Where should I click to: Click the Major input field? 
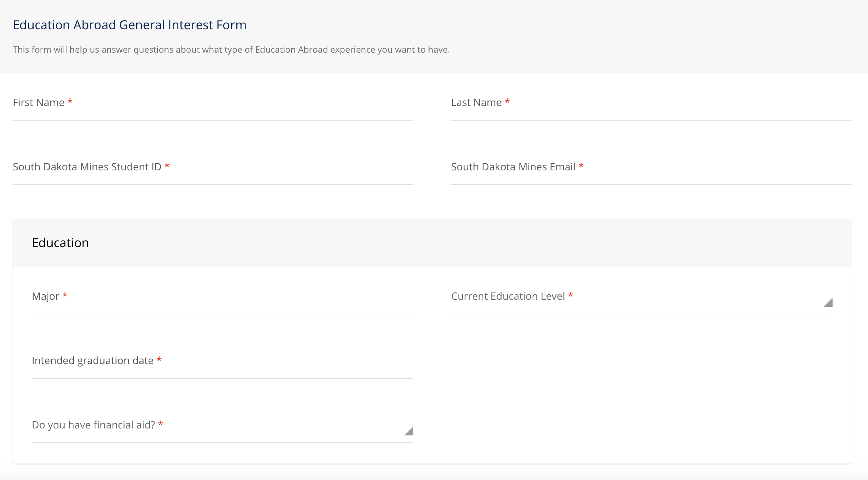pos(222,297)
